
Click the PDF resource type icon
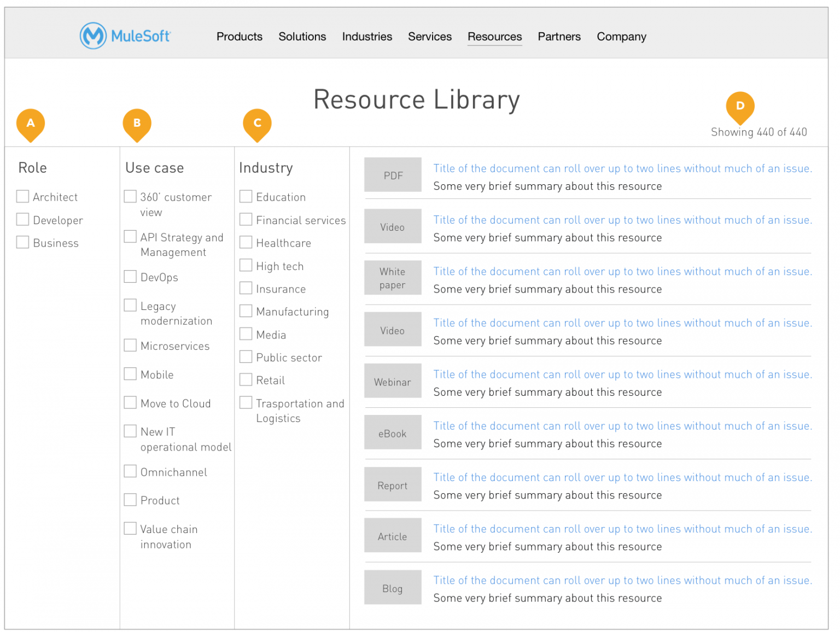tap(393, 174)
